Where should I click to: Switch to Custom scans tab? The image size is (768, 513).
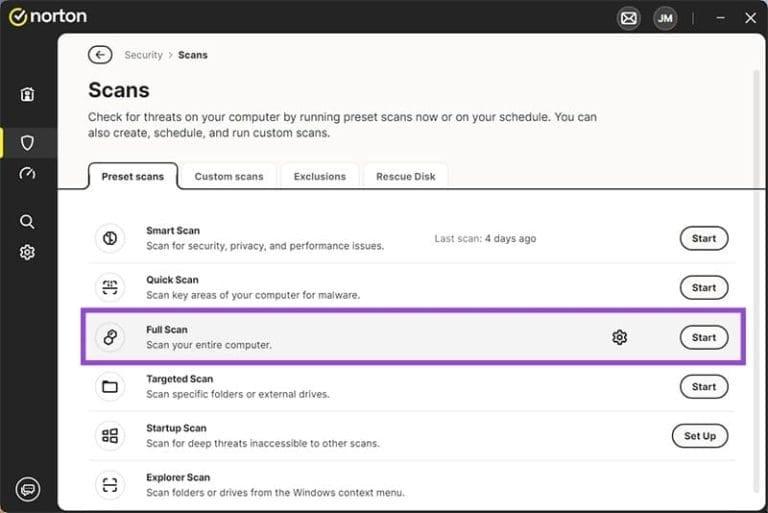point(229,176)
